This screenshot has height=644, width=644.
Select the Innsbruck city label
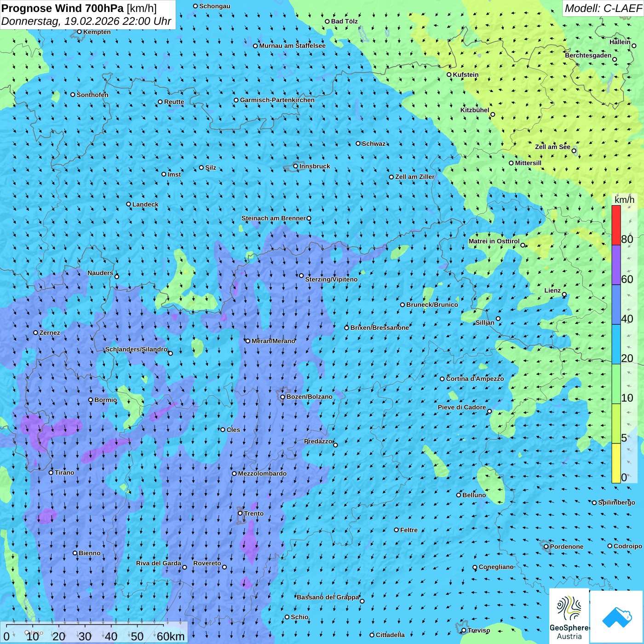[315, 166]
